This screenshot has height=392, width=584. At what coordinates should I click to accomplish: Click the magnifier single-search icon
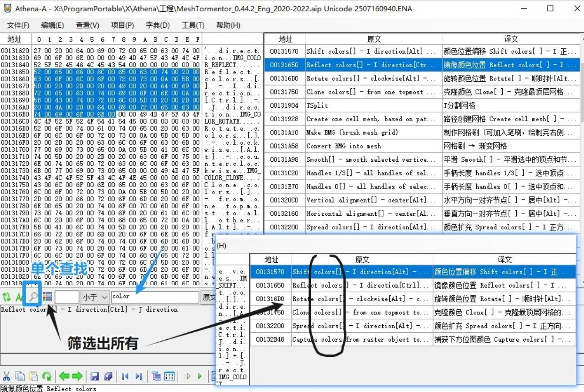tap(33, 297)
